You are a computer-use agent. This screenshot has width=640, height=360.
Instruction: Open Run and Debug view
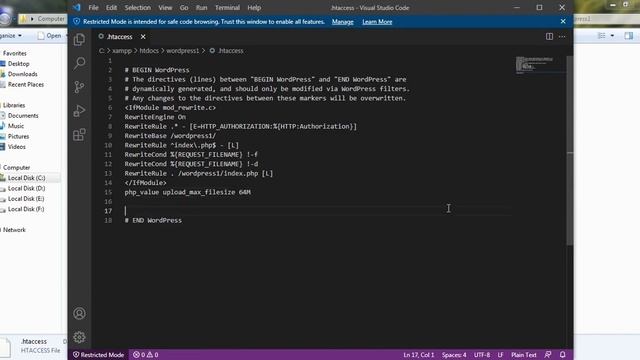coord(79,111)
